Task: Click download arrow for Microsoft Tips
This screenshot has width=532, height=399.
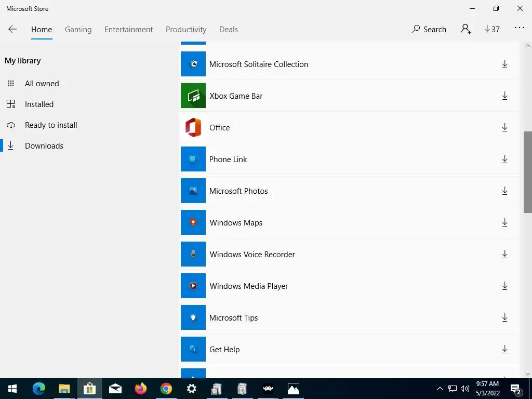Action: [504, 317]
